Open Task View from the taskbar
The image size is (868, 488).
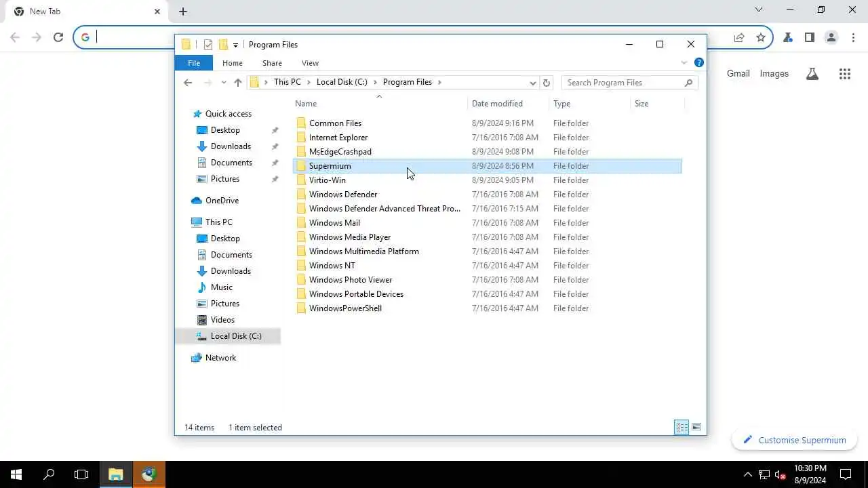click(81, 474)
